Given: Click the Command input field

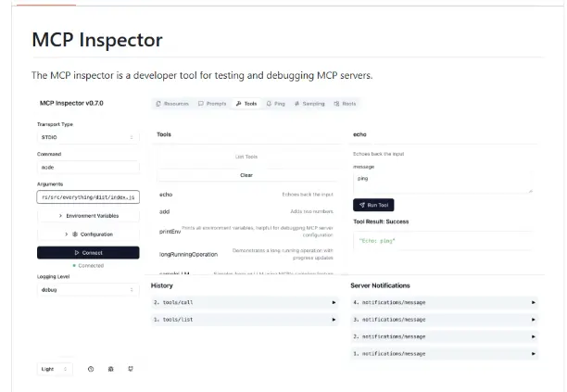Looking at the screenshot, I should tap(88, 167).
